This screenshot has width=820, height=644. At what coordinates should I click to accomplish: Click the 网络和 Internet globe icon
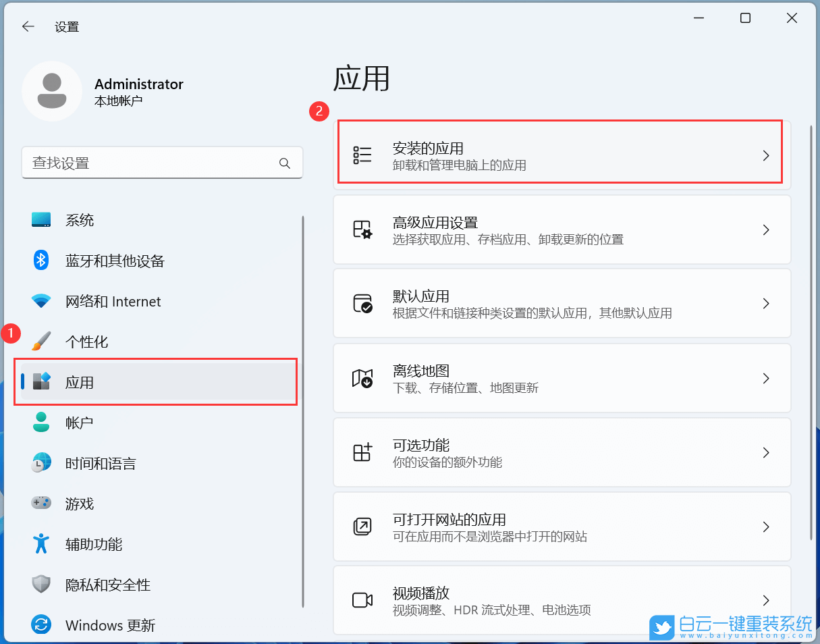pos(41,301)
